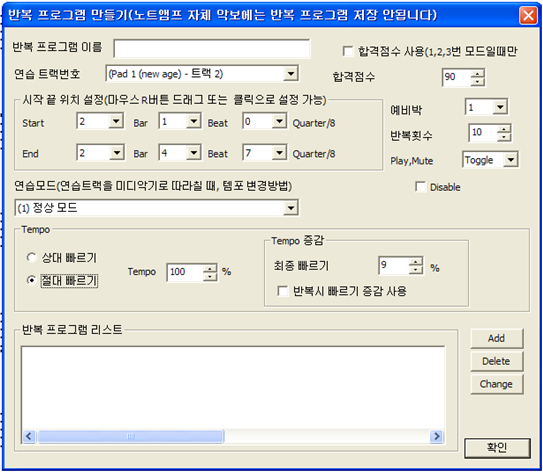This screenshot has width=543, height=475.
Task: Click the Add button
Action: click(x=497, y=338)
